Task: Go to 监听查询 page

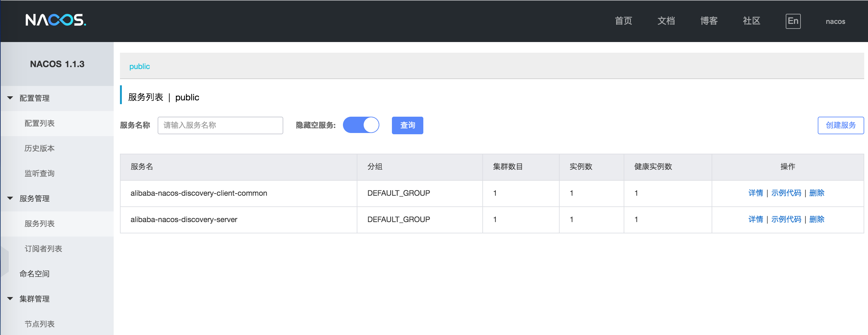Action: tap(40, 173)
